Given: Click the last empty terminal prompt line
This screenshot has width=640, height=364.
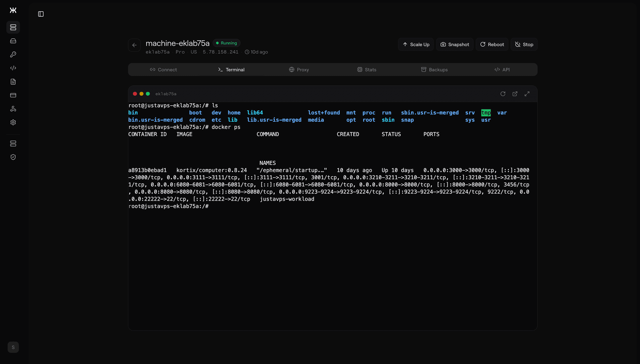Looking at the screenshot, I should tap(168, 206).
